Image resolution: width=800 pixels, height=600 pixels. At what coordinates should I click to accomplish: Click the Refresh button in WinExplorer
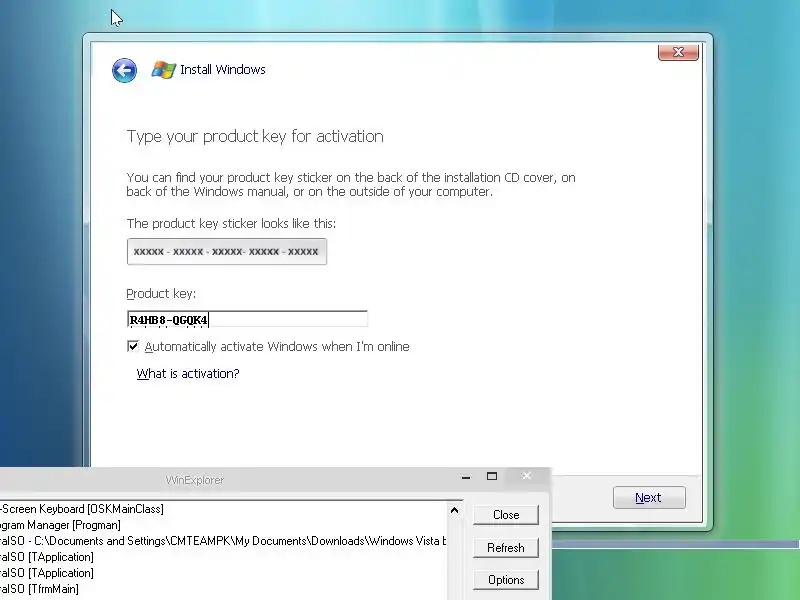(x=506, y=547)
